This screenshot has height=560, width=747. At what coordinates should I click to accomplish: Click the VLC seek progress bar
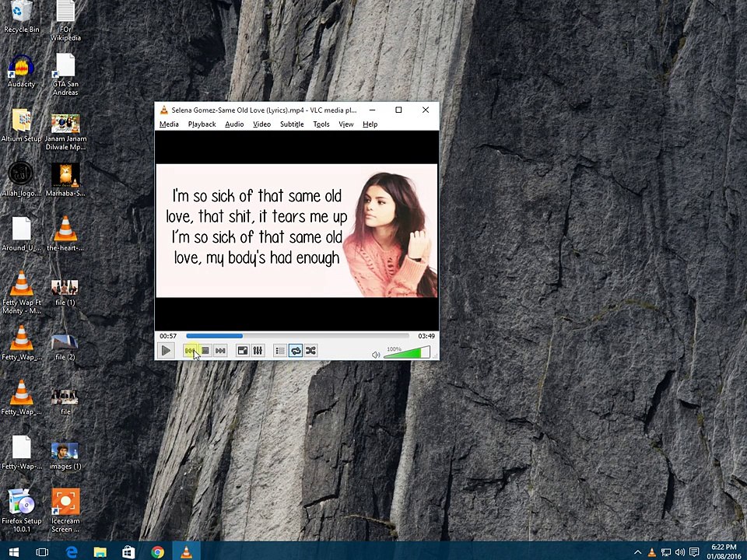pyautogui.click(x=297, y=336)
